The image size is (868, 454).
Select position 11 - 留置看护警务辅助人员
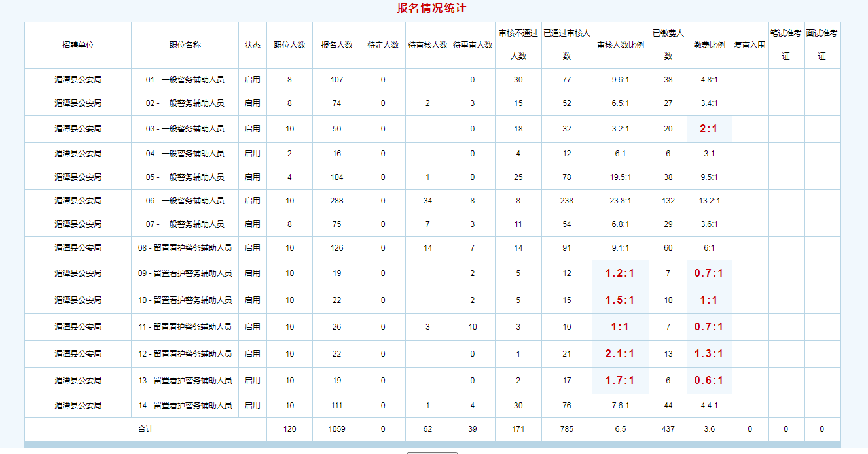tap(185, 327)
